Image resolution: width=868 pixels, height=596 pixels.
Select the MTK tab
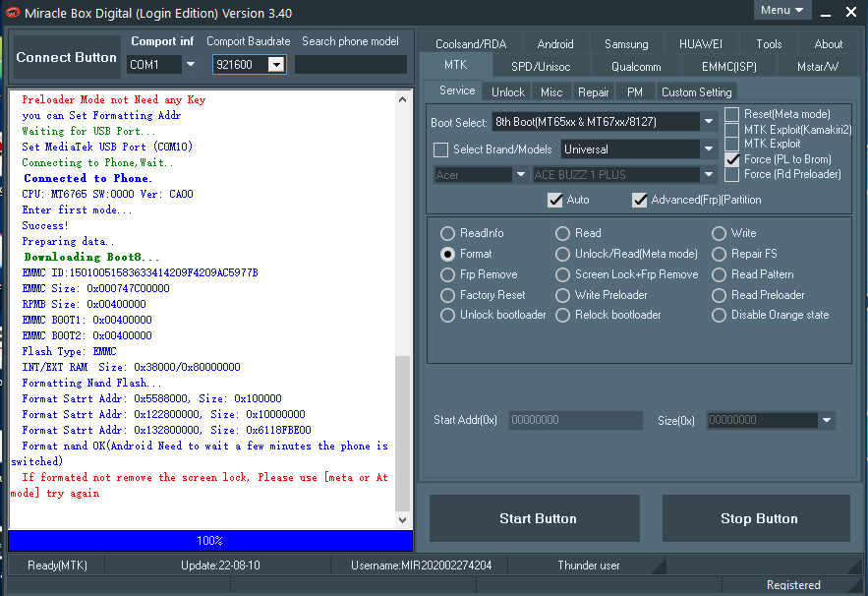click(x=455, y=65)
